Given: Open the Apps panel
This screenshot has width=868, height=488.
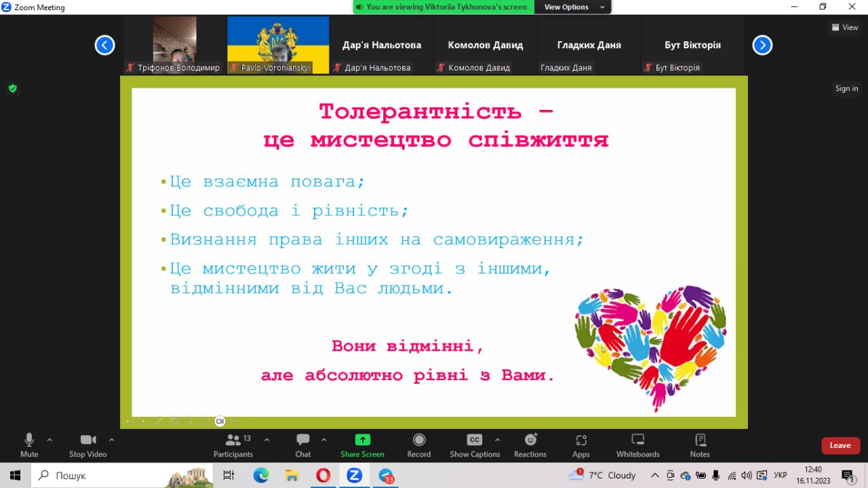Looking at the screenshot, I should tap(581, 445).
